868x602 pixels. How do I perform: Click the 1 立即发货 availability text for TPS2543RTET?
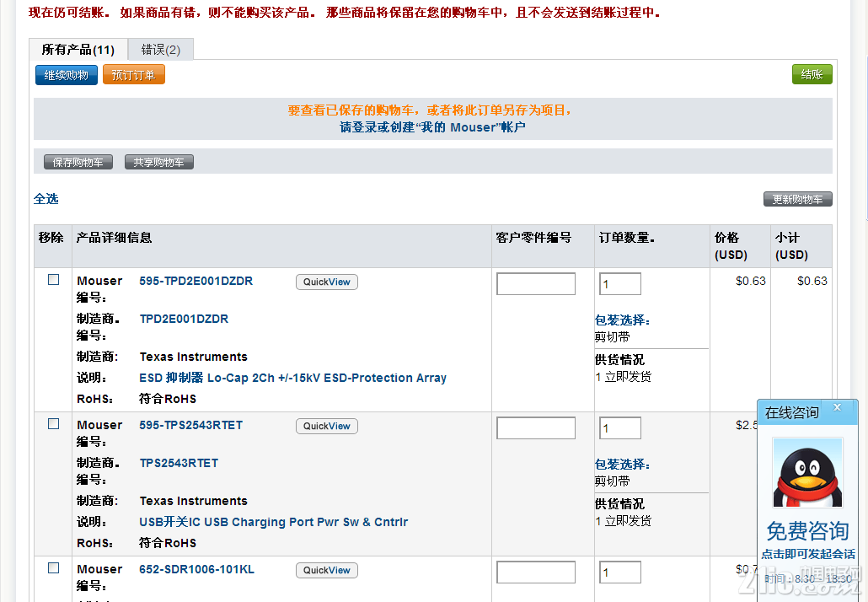(624, 520)
